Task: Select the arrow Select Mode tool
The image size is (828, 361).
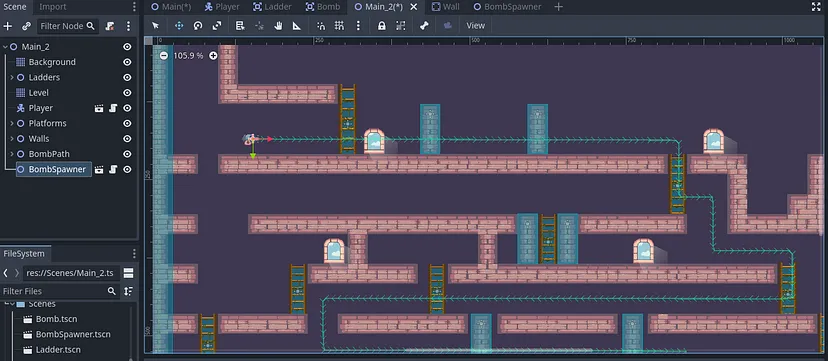Action: [155, 25]
